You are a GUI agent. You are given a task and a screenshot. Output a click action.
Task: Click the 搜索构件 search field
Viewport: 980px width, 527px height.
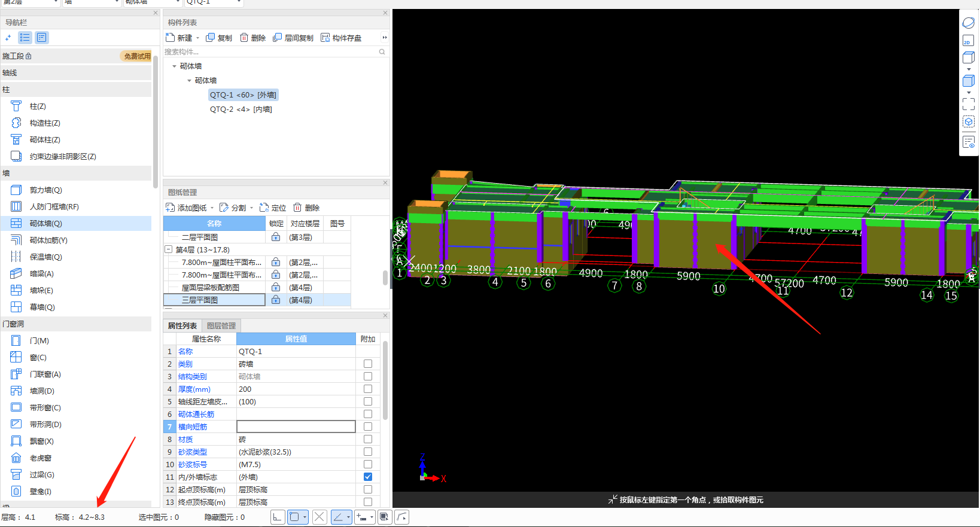[x=270, y=52]
